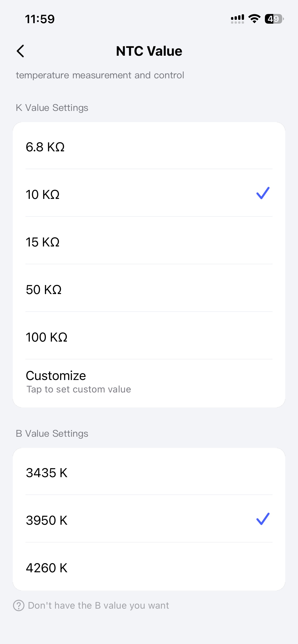Screen dimensions: 298x644
Task: Tap the question mark help icon
Action: pos(19,606)
